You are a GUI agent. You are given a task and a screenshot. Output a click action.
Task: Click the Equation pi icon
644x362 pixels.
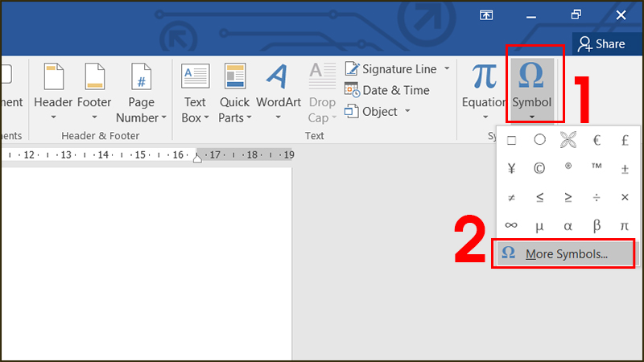coord(484,76)
